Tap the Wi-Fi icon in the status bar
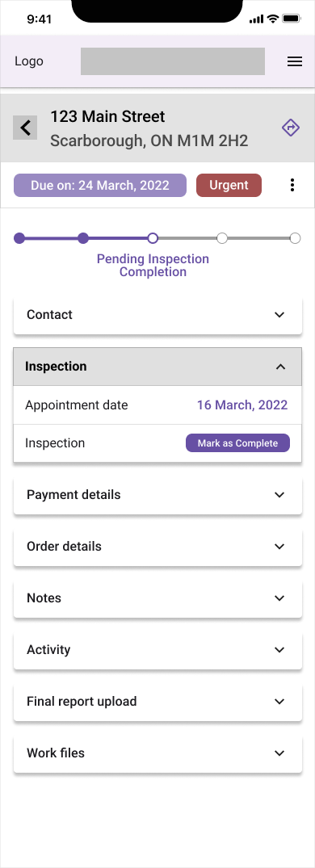This screenshot has width=315, height=868. coord(272,19)
